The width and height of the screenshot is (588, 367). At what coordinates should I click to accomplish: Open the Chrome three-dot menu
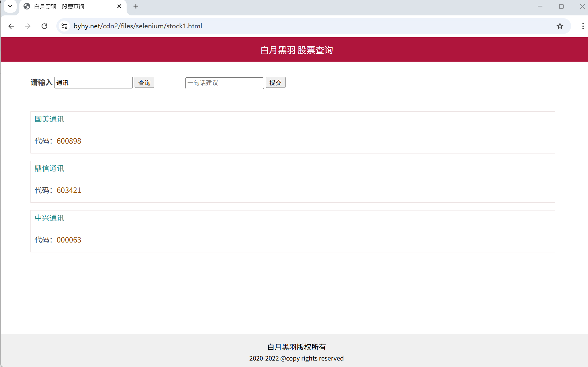tap(583, 26)
